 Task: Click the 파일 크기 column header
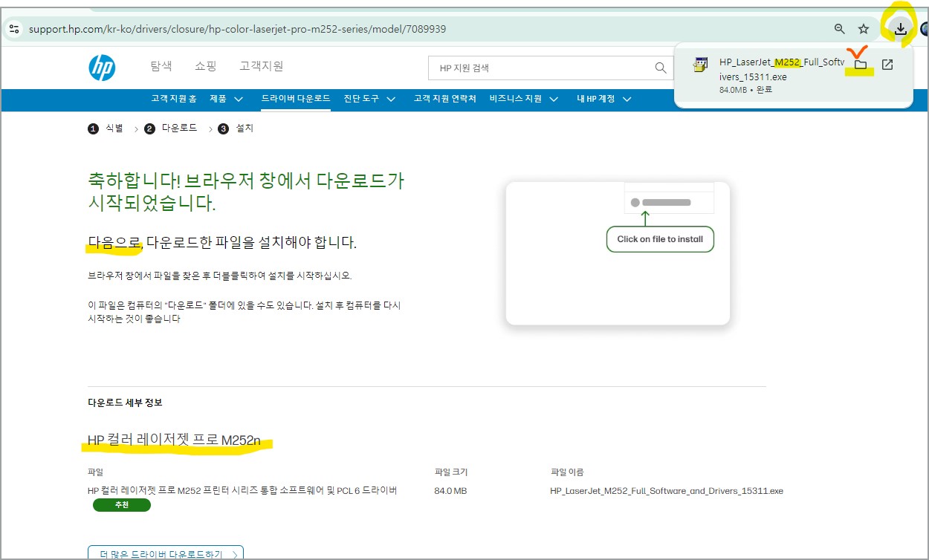click(451, 472)
